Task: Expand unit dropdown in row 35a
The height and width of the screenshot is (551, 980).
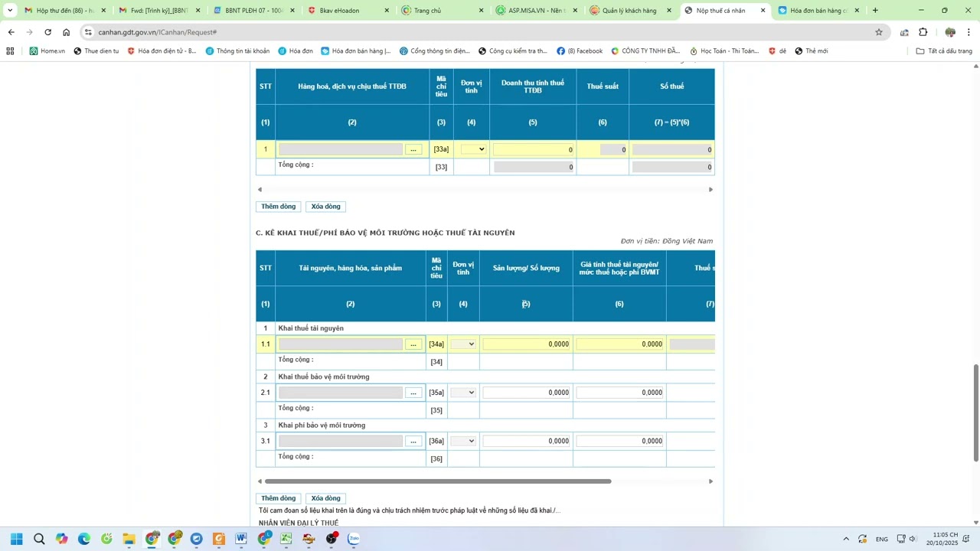Action: [x=463, y=393]
